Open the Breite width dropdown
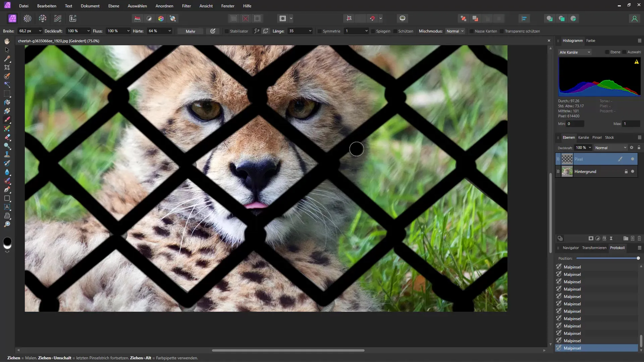 40,31
